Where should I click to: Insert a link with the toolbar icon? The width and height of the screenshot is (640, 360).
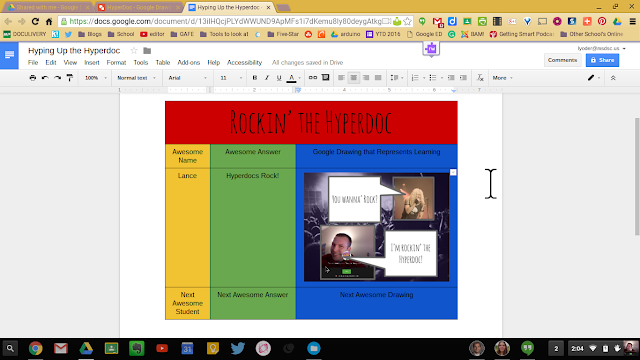[313, 78]
